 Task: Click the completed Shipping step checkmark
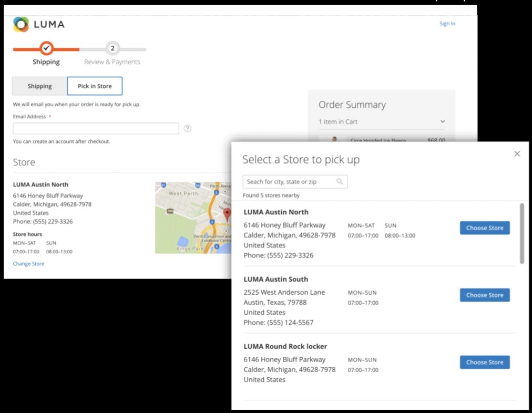pos(47,49)
